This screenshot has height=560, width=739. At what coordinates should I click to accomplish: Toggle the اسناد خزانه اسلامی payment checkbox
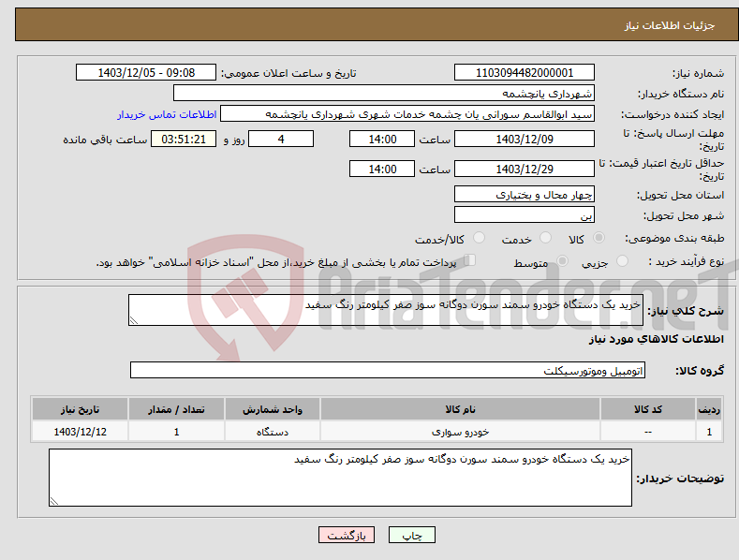[469, 260]
